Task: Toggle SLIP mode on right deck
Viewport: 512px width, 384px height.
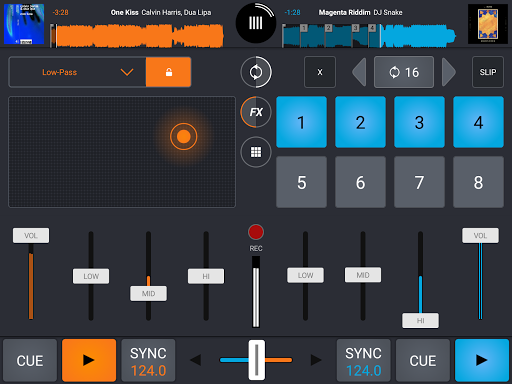Action: [x=488, y=72]
